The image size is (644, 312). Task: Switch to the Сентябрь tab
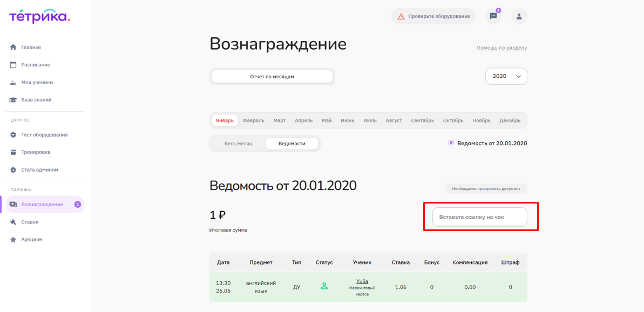[423, 120]
